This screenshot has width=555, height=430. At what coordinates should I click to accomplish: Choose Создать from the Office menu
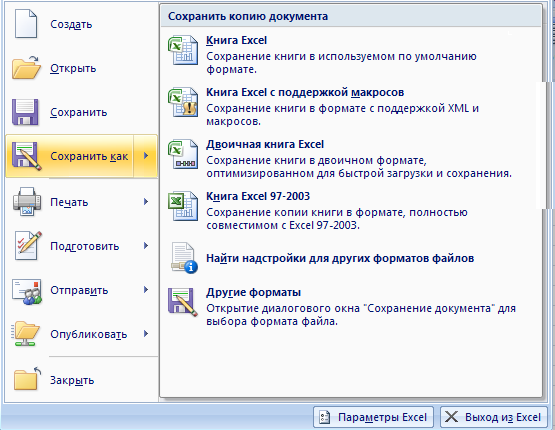[81, 24]
